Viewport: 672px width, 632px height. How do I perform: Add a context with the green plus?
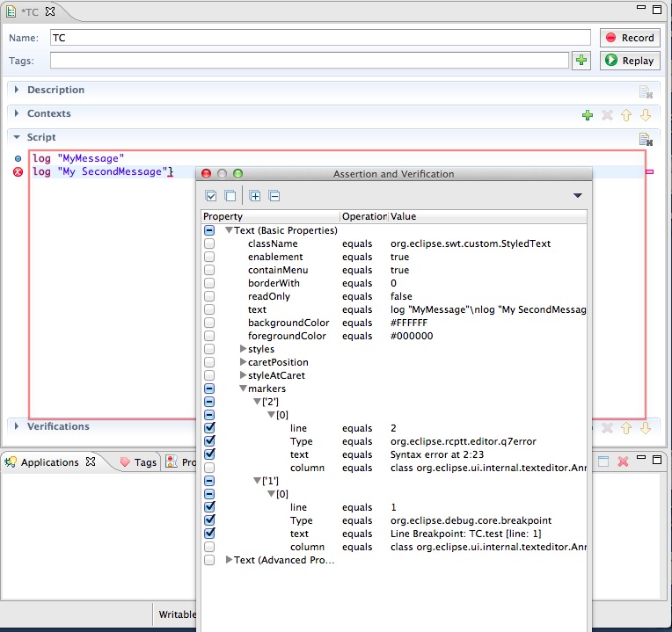588,115
